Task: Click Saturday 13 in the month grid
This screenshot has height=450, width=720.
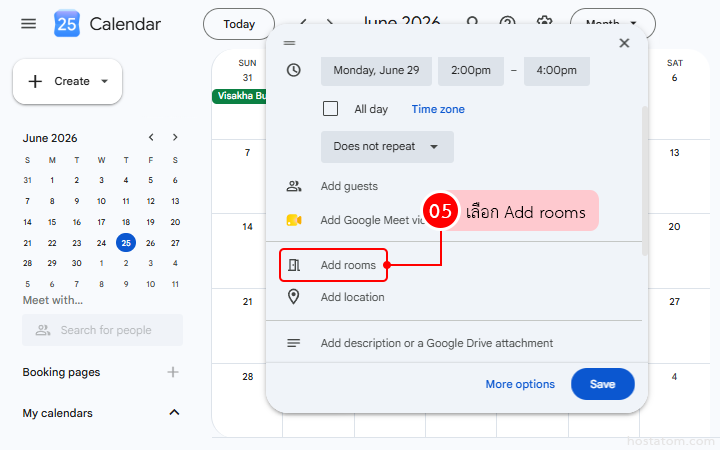Action: point(674,153)
